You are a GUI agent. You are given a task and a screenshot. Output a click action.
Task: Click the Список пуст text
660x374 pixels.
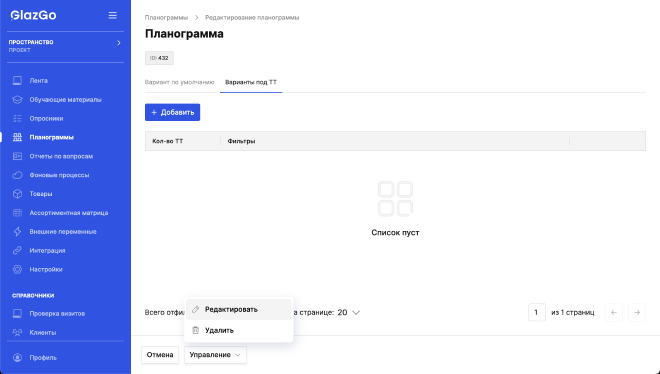click(x=395, y=233)
